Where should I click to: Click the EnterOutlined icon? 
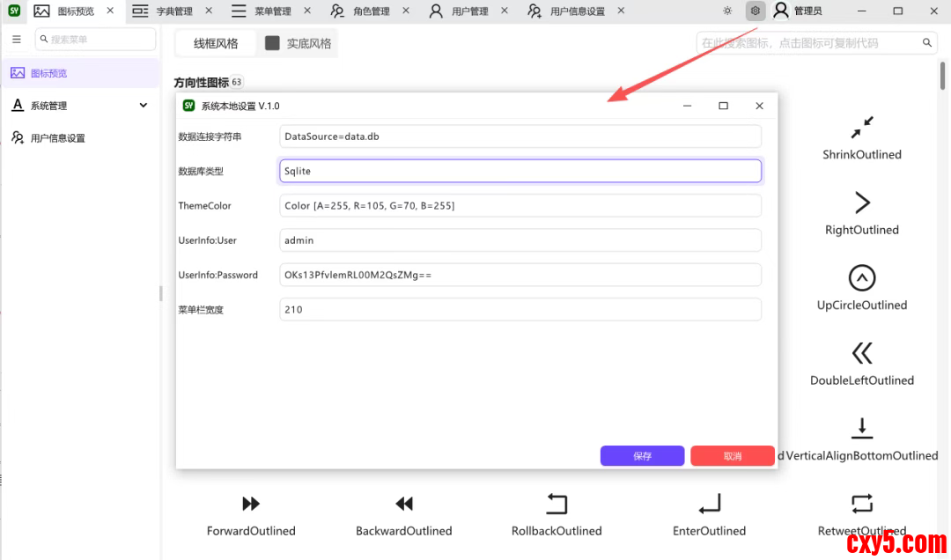coord(709,504)
